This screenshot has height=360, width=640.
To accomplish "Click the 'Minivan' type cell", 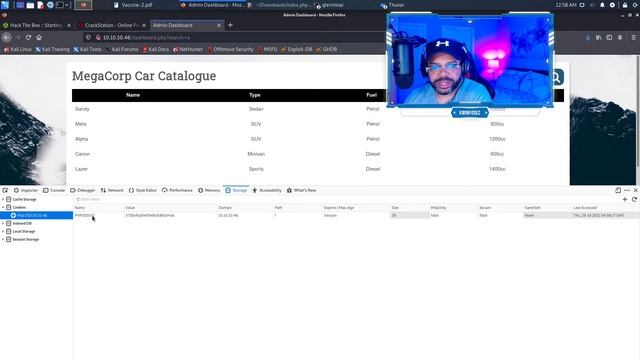I will [x=256, y=154].
